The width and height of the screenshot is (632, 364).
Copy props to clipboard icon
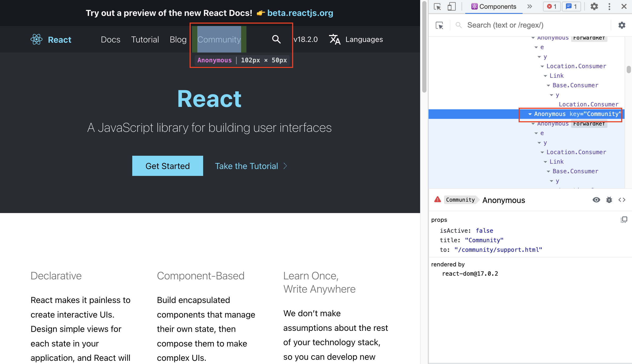coord(624,220)
